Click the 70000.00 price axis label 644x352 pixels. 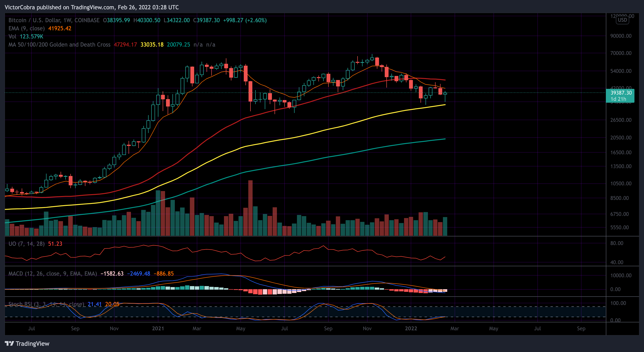621,53
